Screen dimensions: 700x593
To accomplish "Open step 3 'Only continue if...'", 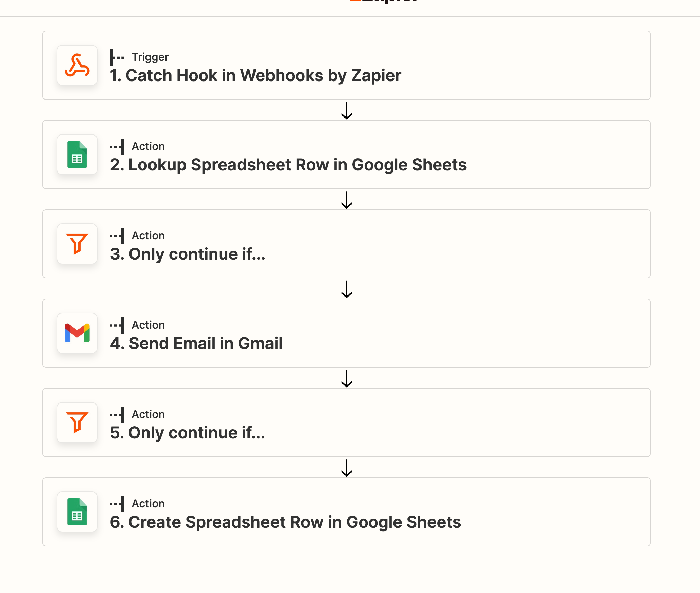I will (x=347, y=244).
